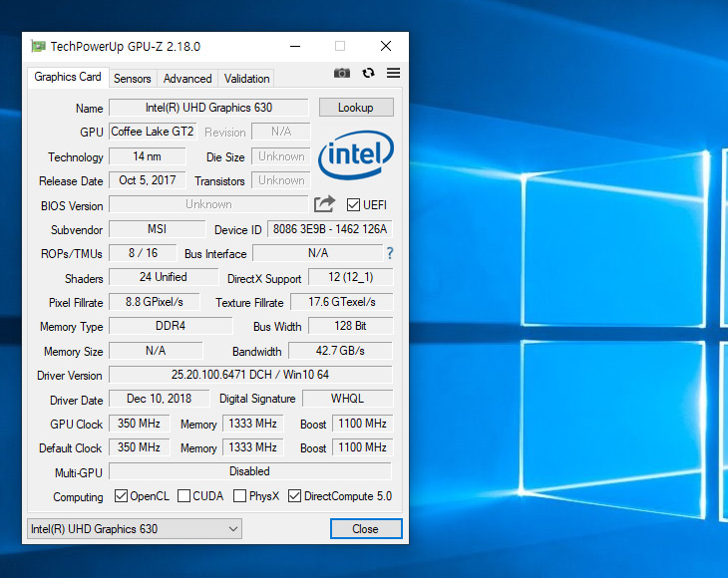Viewport: 728px width, 578px height.
Task: Open the hamburger menu in GPU-Z
Action: [393, 73]
